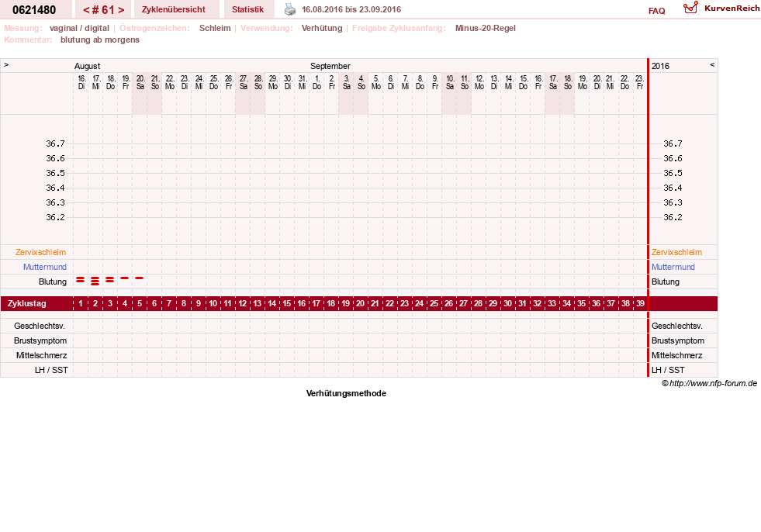Click the left scroll arrow above August
This screenshot has width=761, height=532.
click(x=6, y=64)
